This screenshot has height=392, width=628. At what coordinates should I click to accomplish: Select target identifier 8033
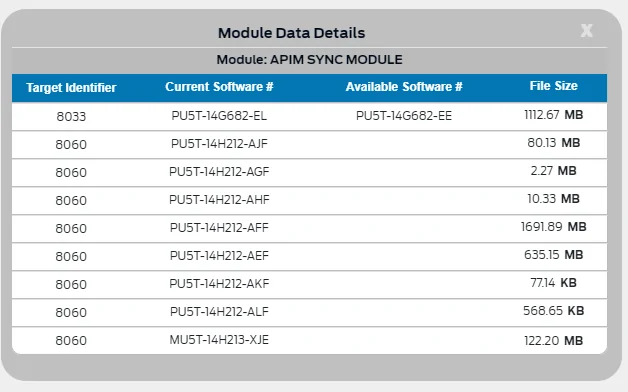tap(71, 117)
